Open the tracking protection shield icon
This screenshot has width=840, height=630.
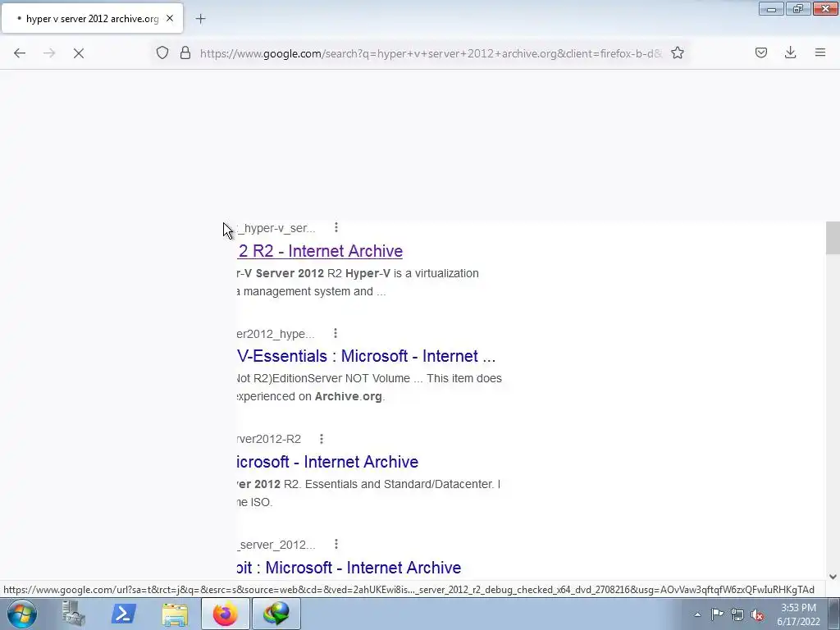[162, 52]
